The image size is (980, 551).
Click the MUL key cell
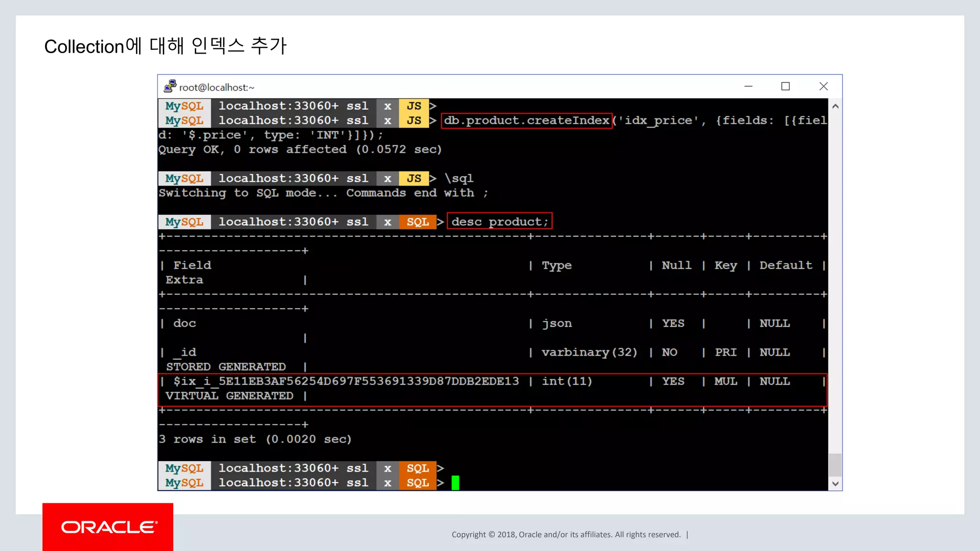[726, 381]
